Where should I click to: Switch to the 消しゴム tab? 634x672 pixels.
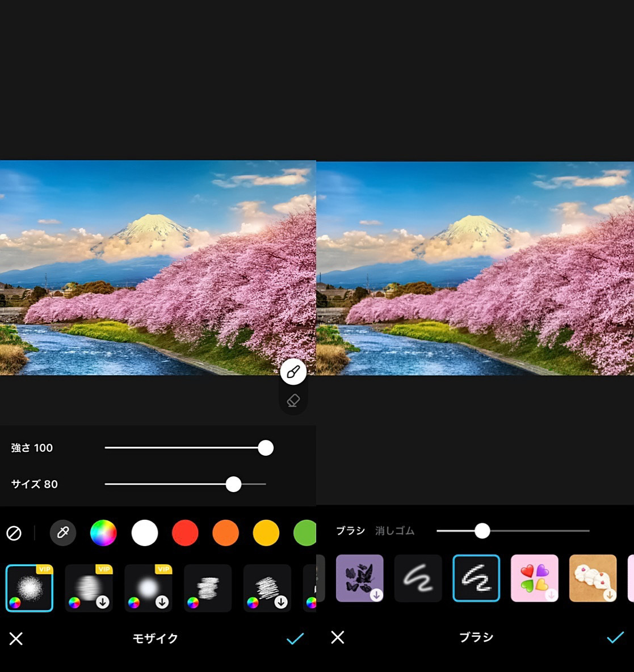pyautogui.click(x=395, y=531)
